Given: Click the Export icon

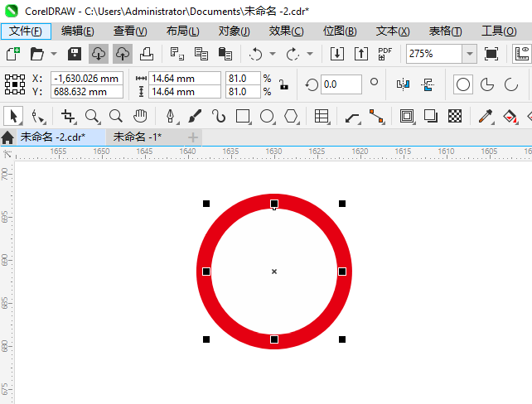Looking at the screenshot, I should (x=361, y=54).
